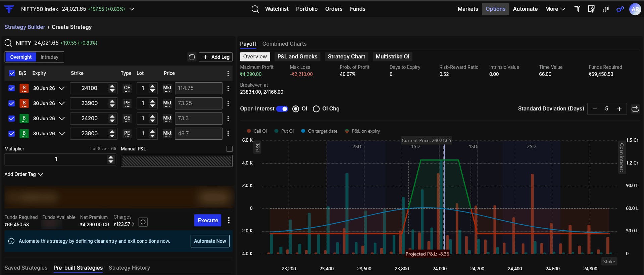
Task: Uncheck the 23900 PE leg checkbox
Action: pos(12,103)
